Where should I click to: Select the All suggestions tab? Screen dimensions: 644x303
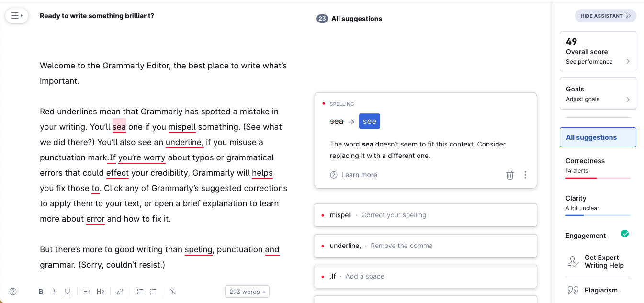[598, 137]
